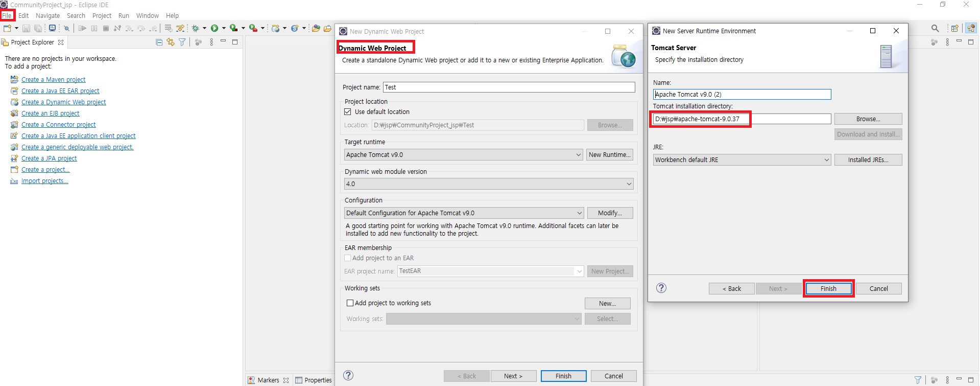The width and height of the screenshot is (980, 386).
Task: Select the Java EE perspective icon
Action: click(x=971, y=28)
